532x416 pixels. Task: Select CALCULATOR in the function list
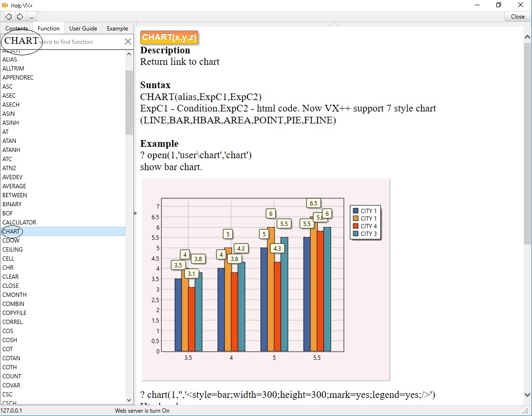[x=20, y=222]
